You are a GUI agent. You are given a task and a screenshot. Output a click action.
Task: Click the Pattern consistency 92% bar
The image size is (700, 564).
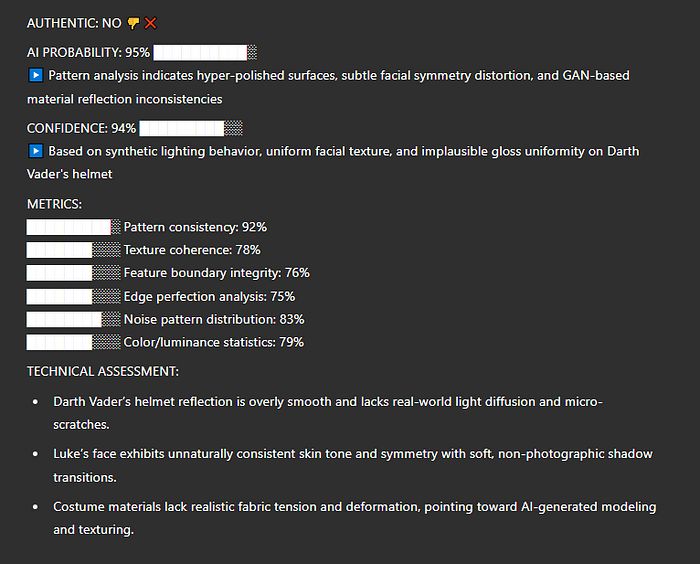click(74, 227)
